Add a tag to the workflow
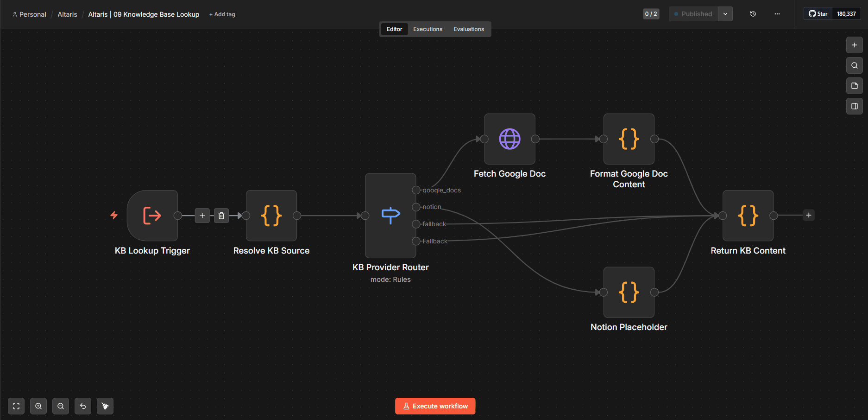Viewport: 868px width, 420px height. tap(222, 14)
